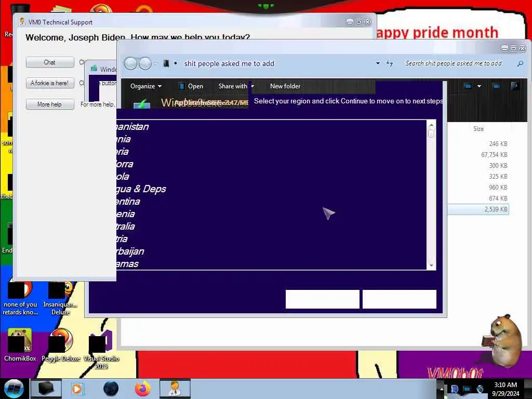Click the black folder Explorer taskbar button
Image resolution: width=532 pixels, height=399 pixels.
tap(46, 389)
